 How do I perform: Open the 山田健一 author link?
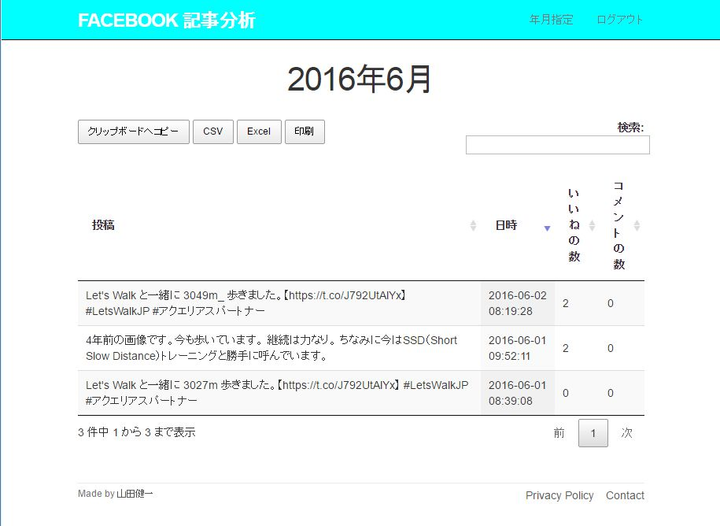coord(135,494)
